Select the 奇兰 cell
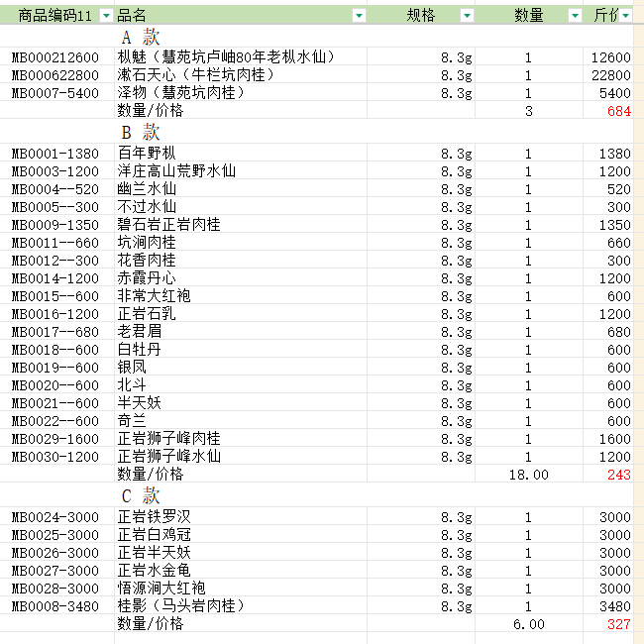 pyautogui.click(x=241, y=421)
